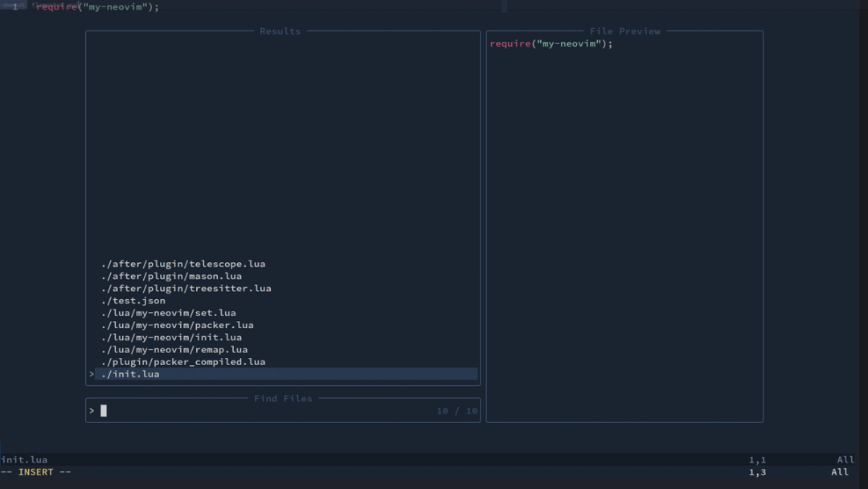
Task: Click the Results panel title
Action: pos(280,31)
